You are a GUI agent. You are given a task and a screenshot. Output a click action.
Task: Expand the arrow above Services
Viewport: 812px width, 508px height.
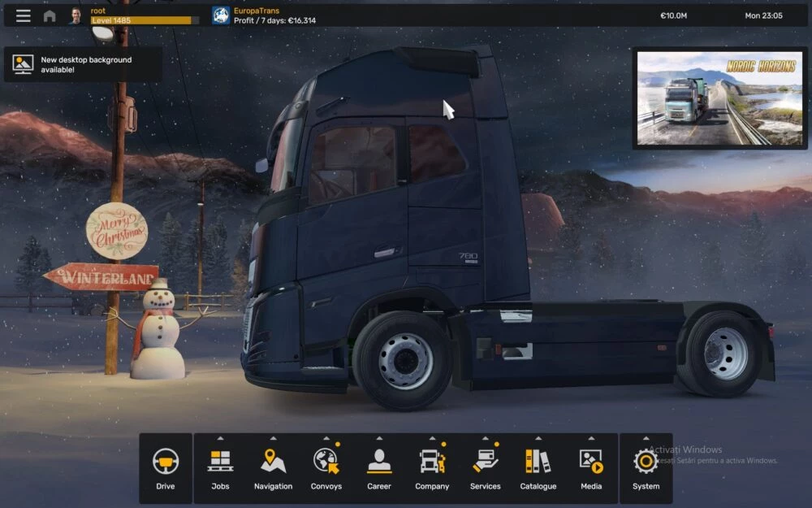pyautogui.click(x=485, y=439)
